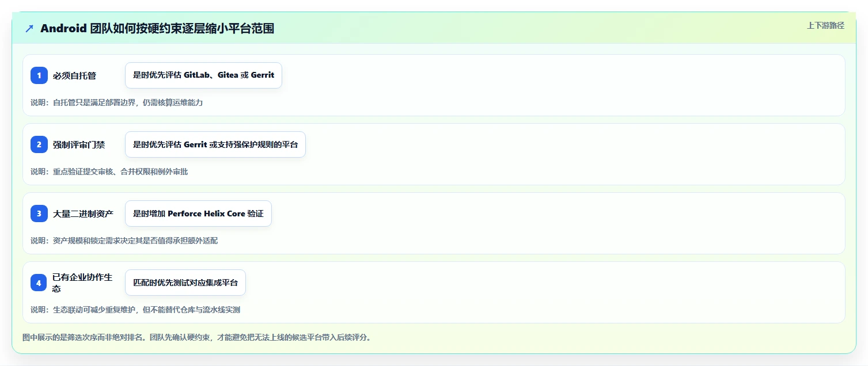Click the 大量二进制资产 constraint label
Viewport: 868px width, 366px height.
pyautogui.click(x=83, y=213)
